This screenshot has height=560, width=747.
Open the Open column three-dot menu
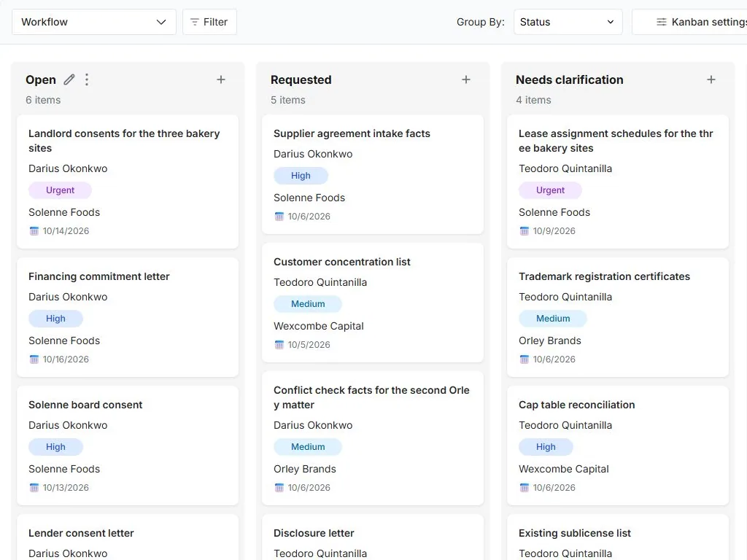coord(86,79)
